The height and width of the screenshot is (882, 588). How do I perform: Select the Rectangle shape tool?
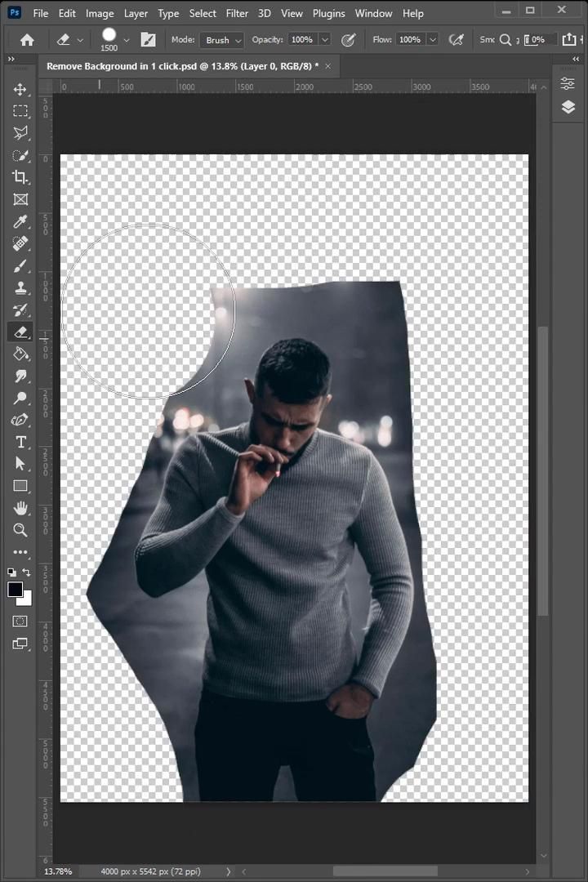[20, 486]
